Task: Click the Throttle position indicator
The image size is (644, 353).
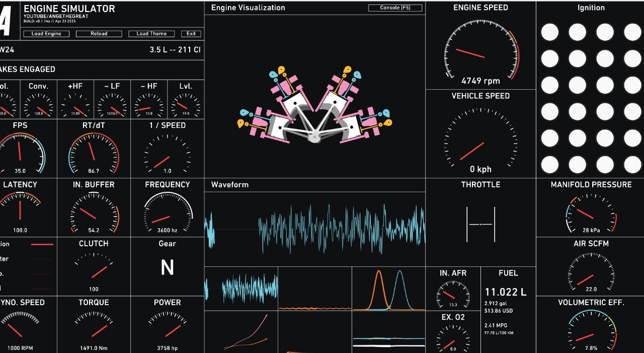Action: tap(480, 224)
